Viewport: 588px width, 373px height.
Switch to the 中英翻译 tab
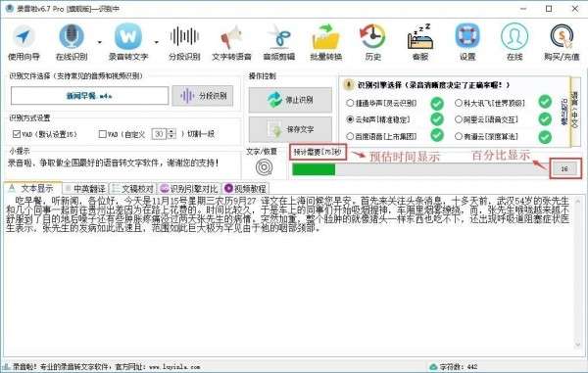[85, 188]
